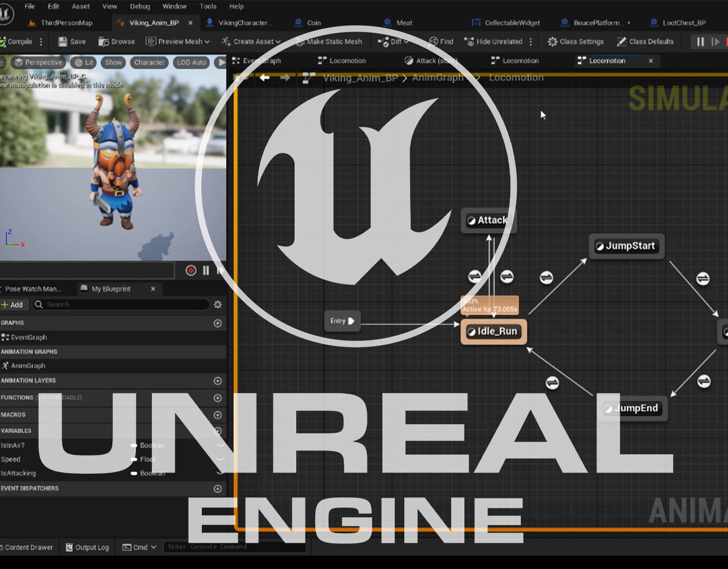728x569 pixels.
Task: Switch to Meat tab
Action: pyautogui.click(x=399, y=23)
